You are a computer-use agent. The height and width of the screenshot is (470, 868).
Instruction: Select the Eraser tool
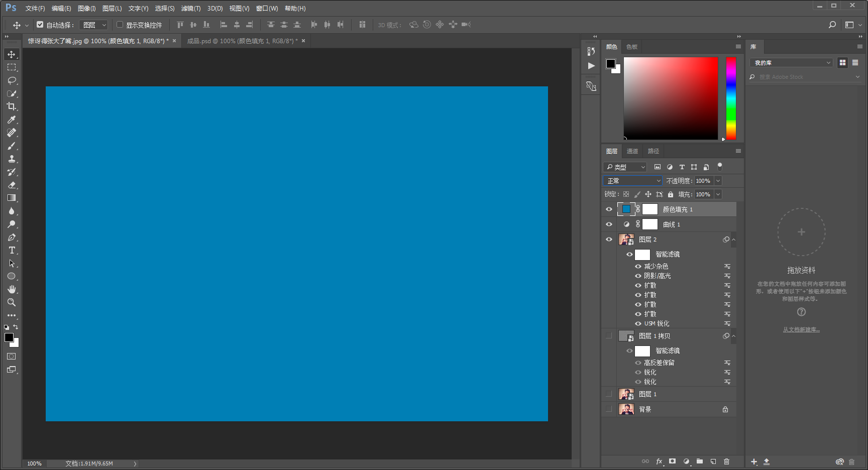12,185
